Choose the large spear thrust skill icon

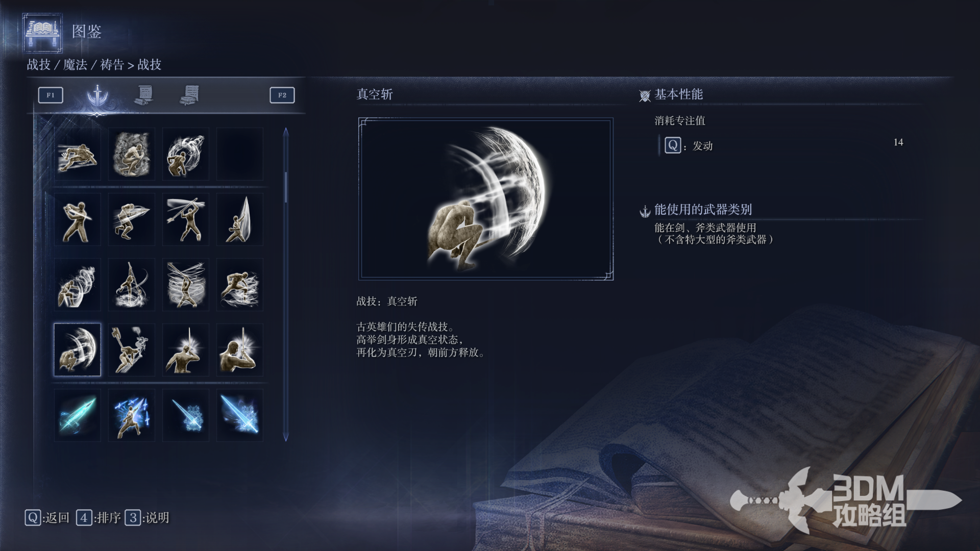(240, 219)
